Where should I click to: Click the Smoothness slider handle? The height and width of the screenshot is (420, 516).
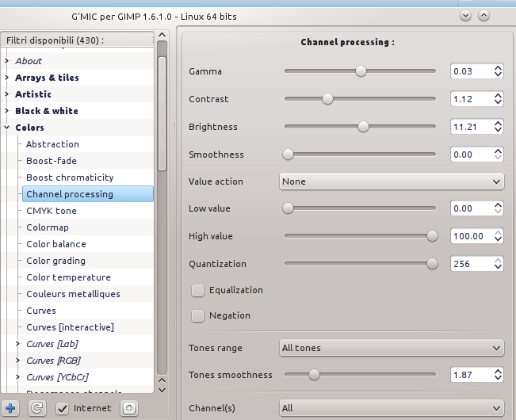click(x=288, y=155)
